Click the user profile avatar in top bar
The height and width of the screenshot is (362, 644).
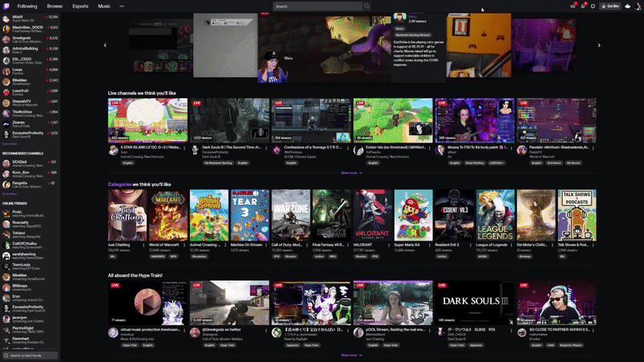click(x=638, y=6)
